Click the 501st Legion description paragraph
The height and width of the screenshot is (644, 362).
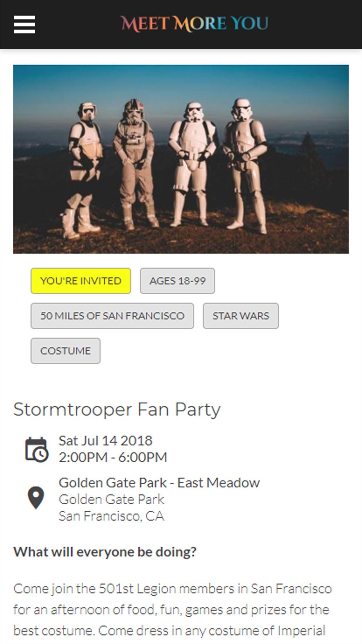pos(173,610)
